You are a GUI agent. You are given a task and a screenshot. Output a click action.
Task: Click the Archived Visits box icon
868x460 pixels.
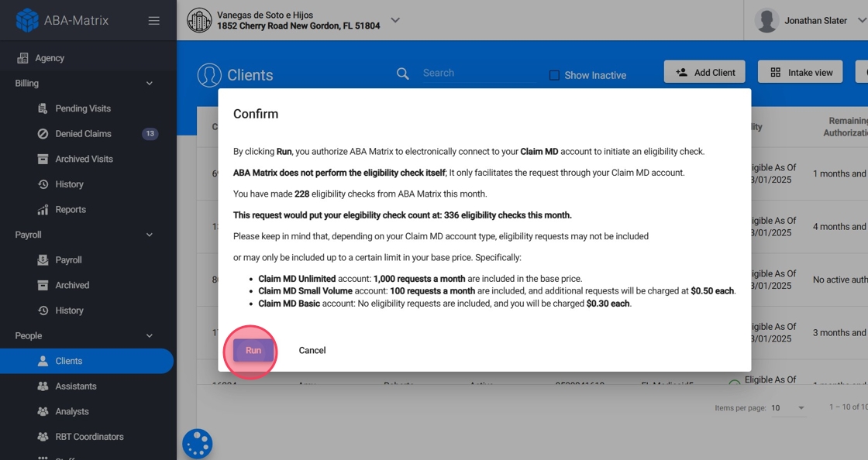coord(43,160)
